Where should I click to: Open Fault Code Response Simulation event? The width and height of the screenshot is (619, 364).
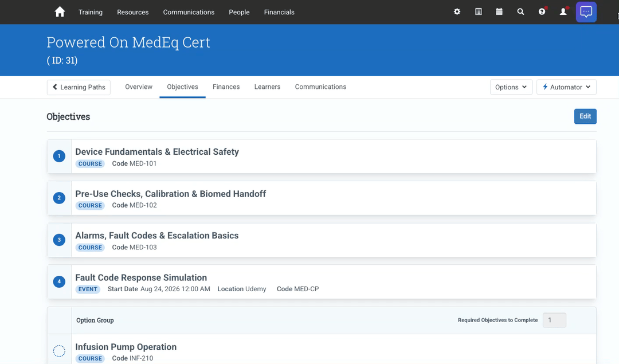(x=141, y=277)
